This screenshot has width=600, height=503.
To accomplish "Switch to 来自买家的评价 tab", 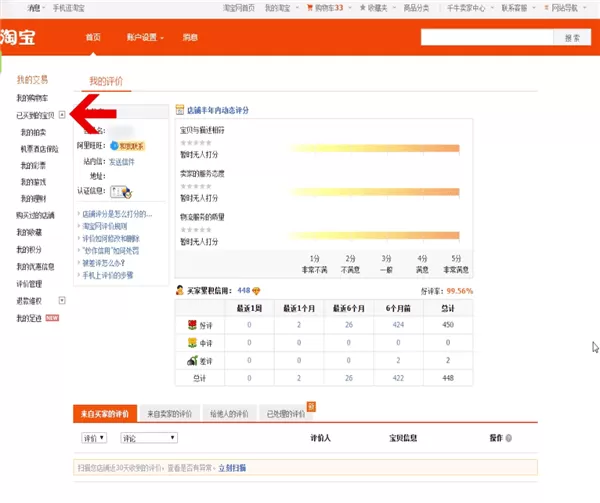I will pos(105,413).
